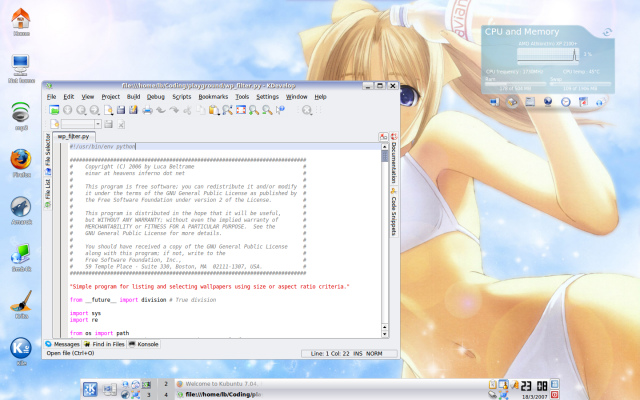640x400 pixels.
Task: Click the Undo arrow in the toolbar
Action: pos(161,109)
